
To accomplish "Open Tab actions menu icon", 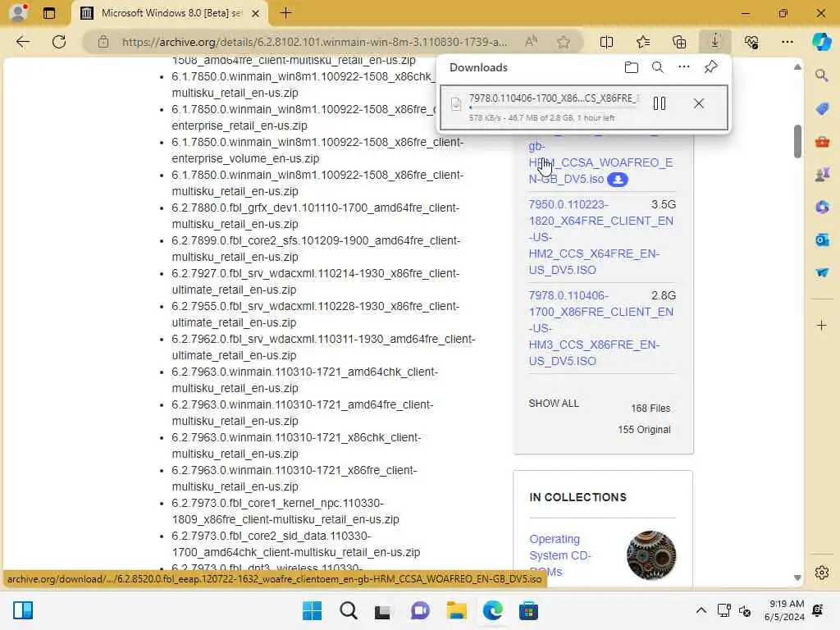I will click(x=48, y=13).
